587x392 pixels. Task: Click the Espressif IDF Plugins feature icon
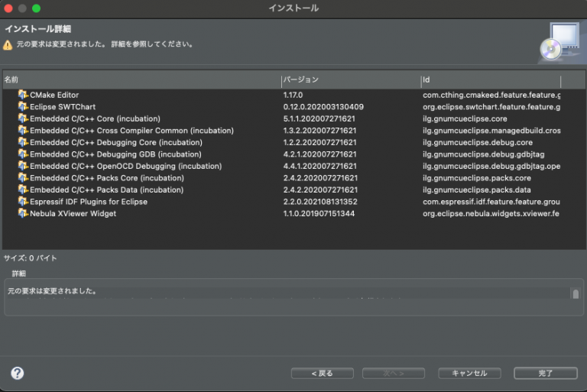click(23, 202)
